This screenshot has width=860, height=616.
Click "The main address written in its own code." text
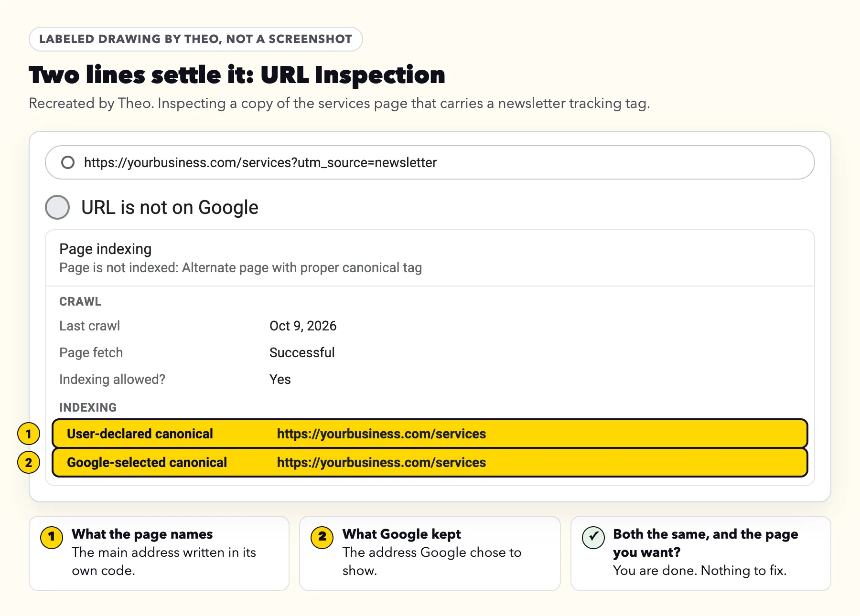(163, 561)
